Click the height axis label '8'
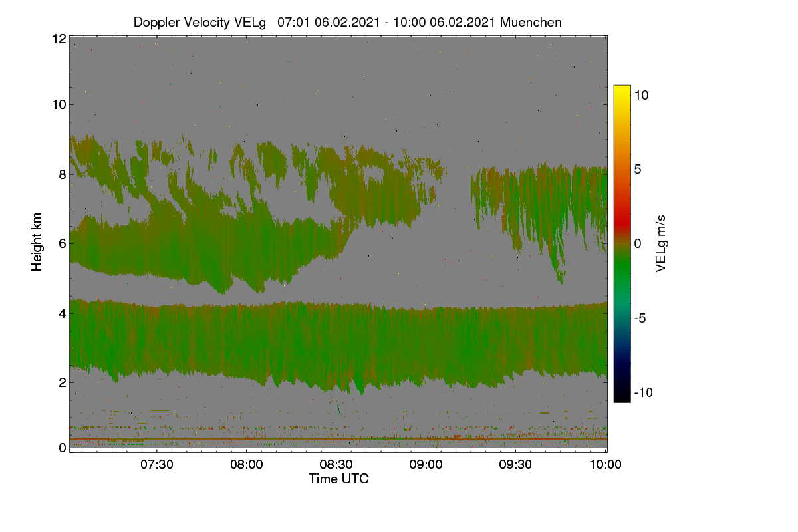798x532 pixels. (x=63, y=174)
